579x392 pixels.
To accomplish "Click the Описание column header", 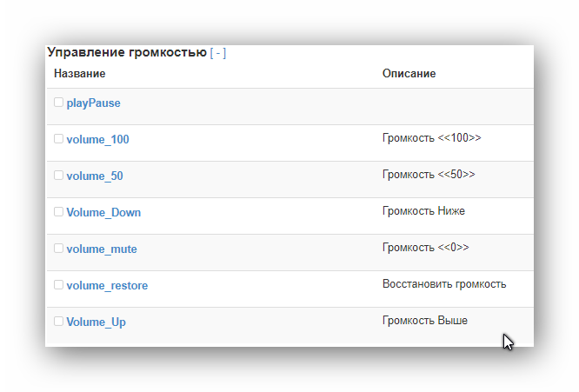I will click(409, 74).
